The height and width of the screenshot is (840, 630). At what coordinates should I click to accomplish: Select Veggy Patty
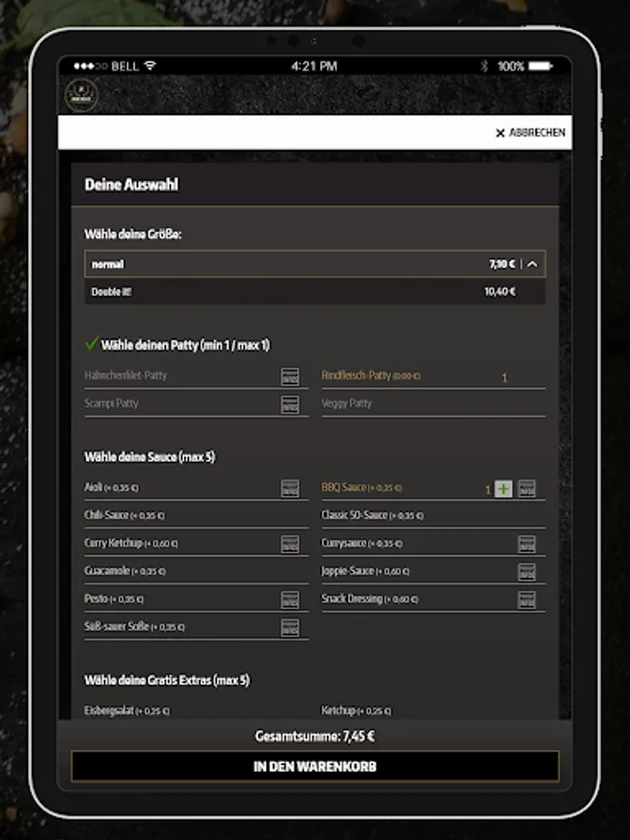pyautogui.click(x=346, y=403)
